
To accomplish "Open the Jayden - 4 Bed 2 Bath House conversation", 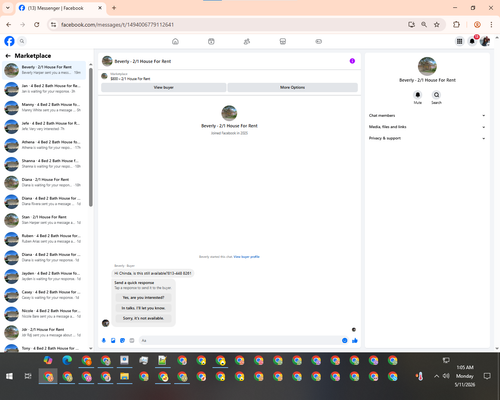I will (x=44, y=276).
